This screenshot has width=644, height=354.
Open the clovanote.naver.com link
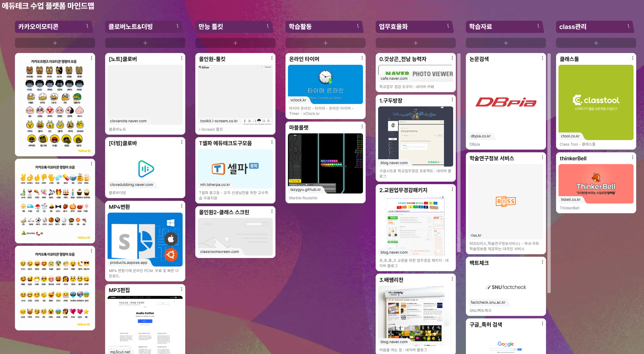(128, 121)
